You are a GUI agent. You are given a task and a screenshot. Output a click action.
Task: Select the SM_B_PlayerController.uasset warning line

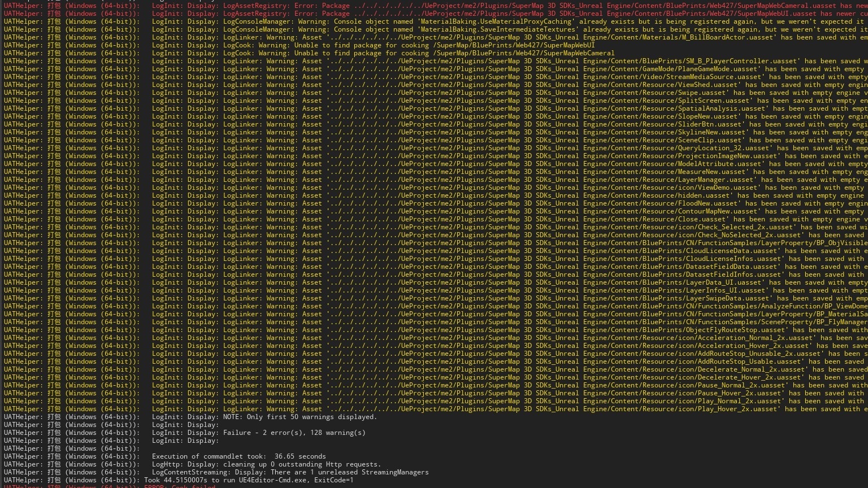point(436,61)
